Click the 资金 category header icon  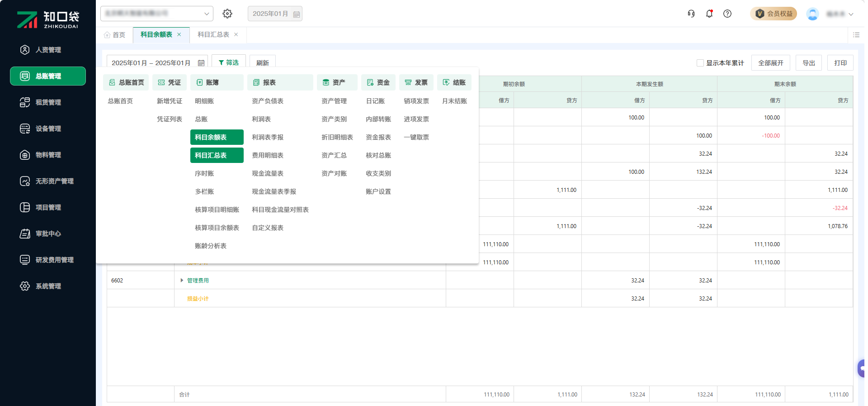coord(370,82)
